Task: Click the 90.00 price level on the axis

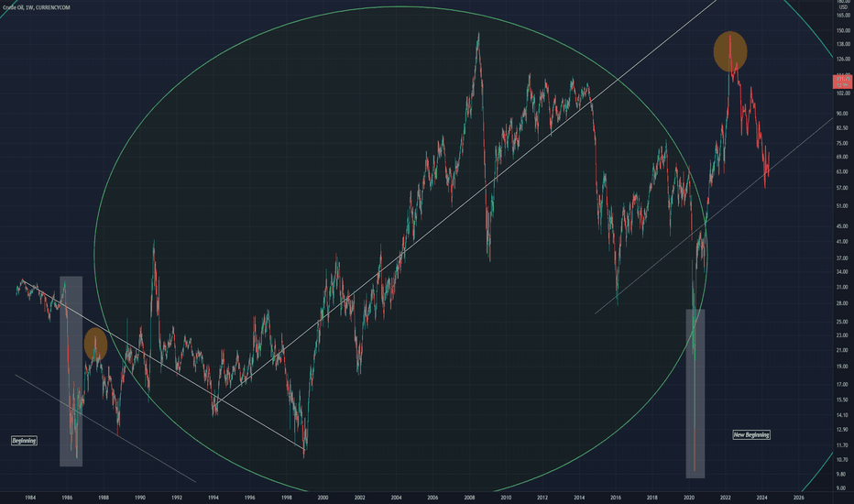Action: point(843,114)
